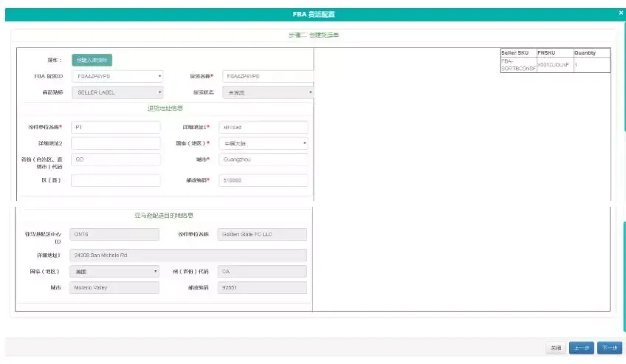This screenshot has width=626, height=364.
Task: Click the FNSKU column header
Action: pyautogui.click(x=555, y=52)
